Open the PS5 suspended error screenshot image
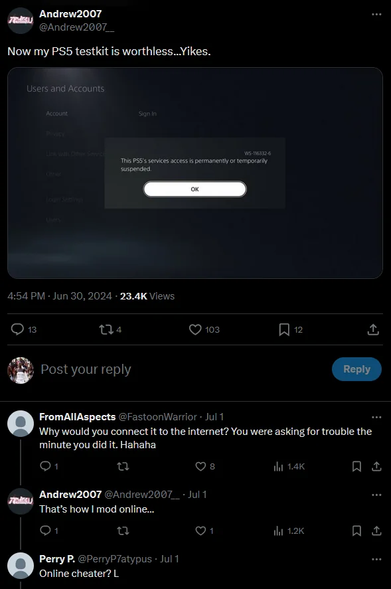The height and width of the screenshot is (589, 391). (195, 173)
